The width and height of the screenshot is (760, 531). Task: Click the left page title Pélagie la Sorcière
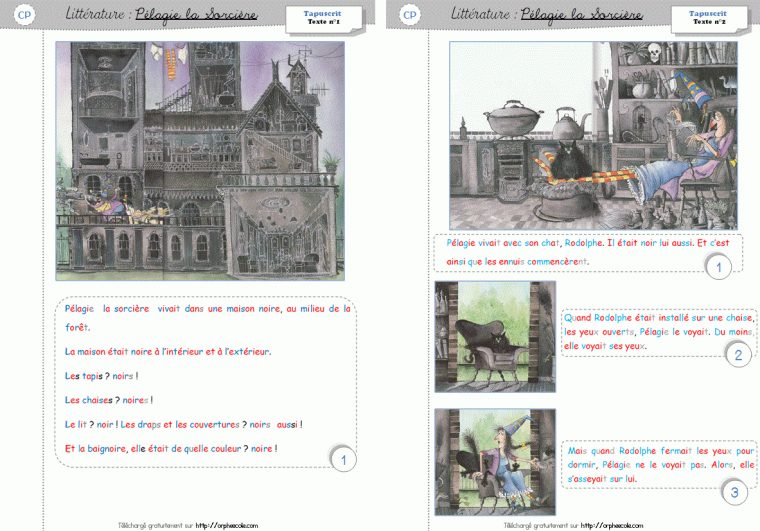tap(196, 15)
